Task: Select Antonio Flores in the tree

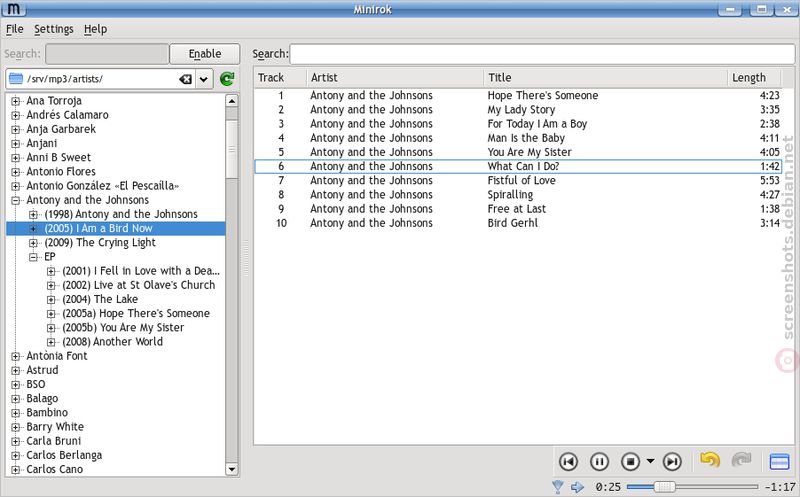Action: click(61, 172)
